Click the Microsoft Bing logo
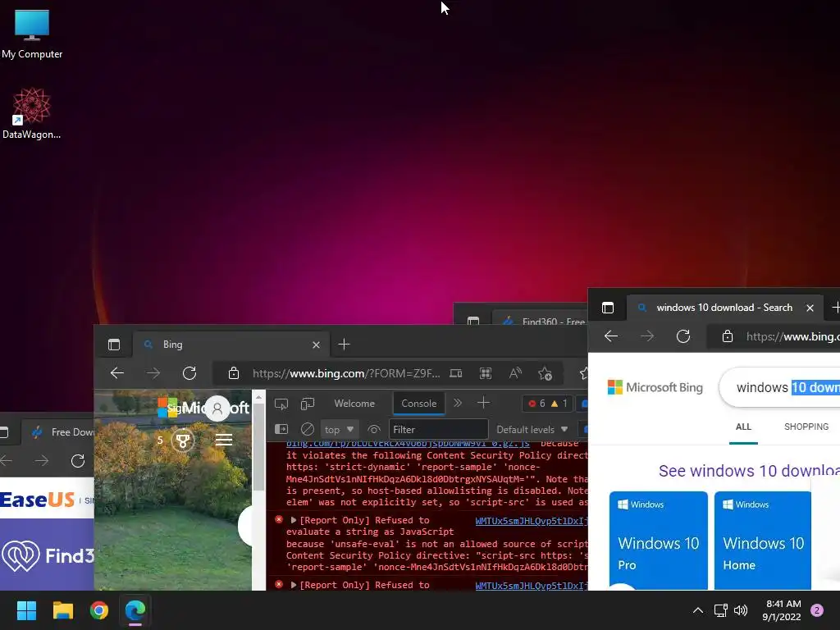Viewport: 840px width, 630px height. click(x=655, y=387)
